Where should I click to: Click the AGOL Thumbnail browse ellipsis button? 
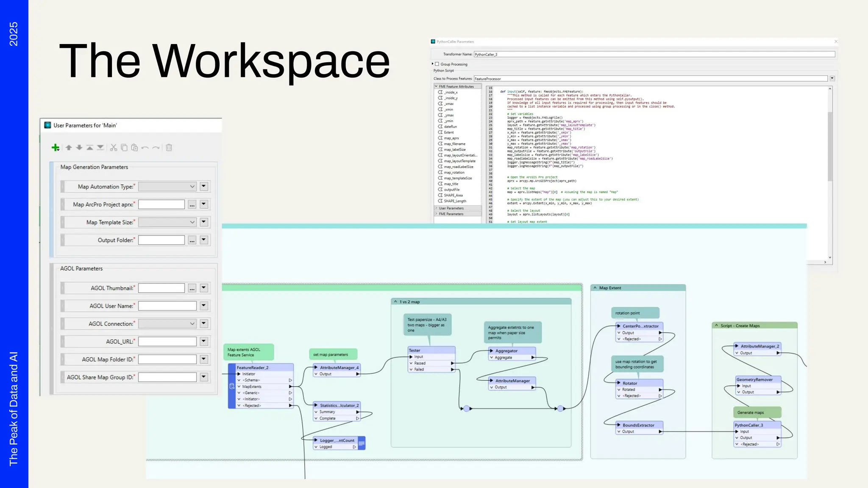pyautogui.click(x=192, y=288)
